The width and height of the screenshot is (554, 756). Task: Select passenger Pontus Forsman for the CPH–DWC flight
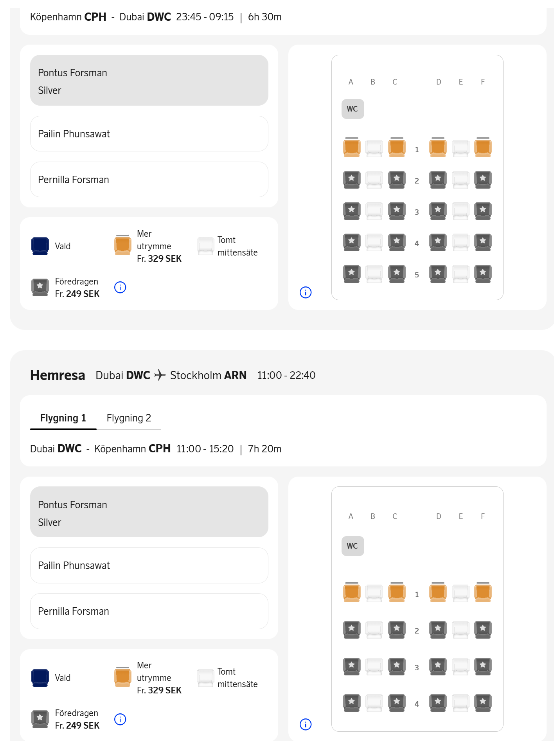[149, 80]
